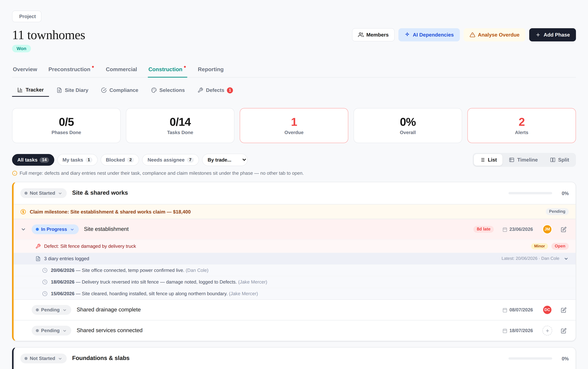Click the Tasks Done stat card
The image size is (588, 369).
tap(180, 126)
